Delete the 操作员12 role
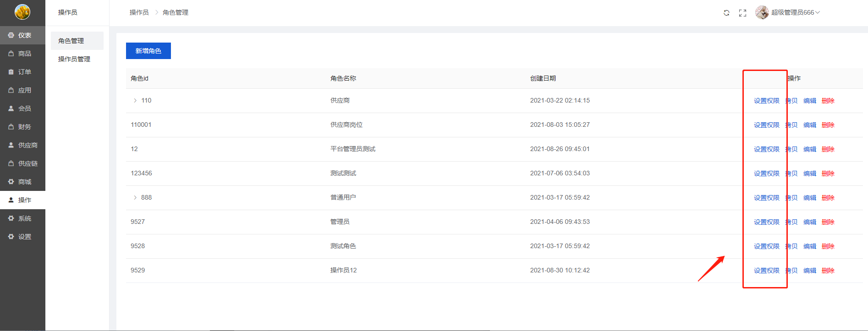The image size is (868, 331). pos(828,271)
